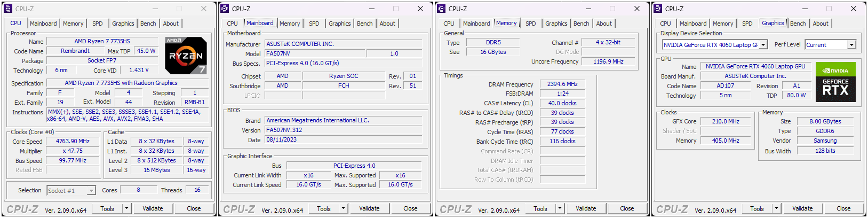Click the Max TDP value 45.0 W
Screen dimensions: 868x218
pos(146,51)
